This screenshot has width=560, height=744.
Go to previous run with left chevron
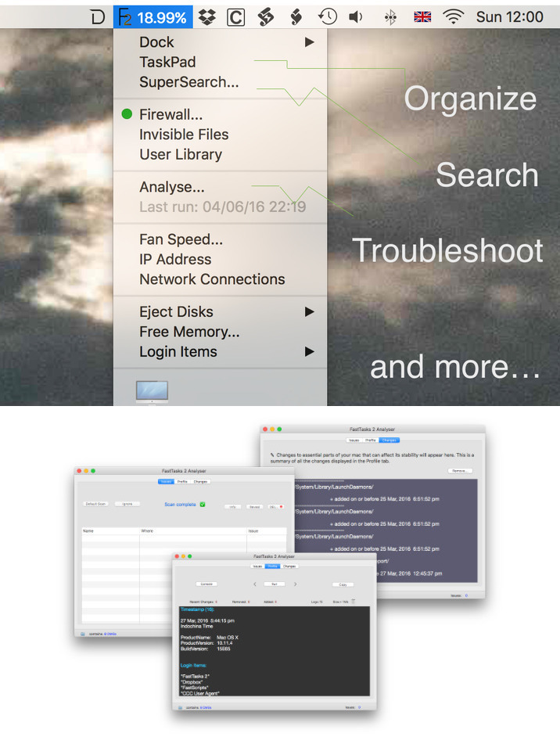click(255, 584)
